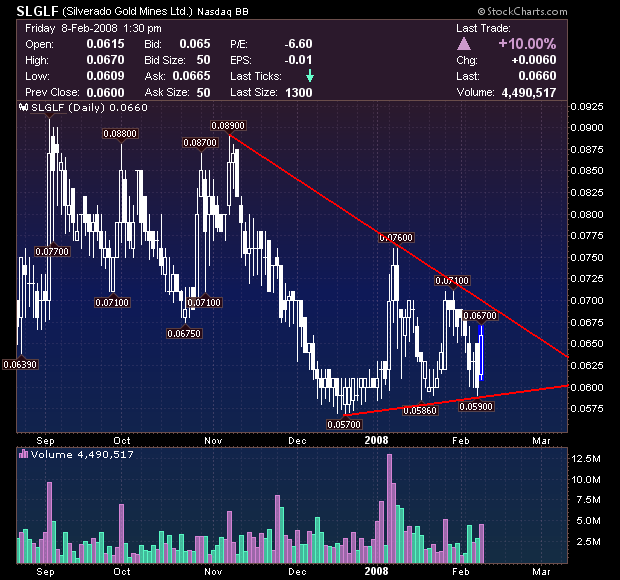
Task: Select the Prev Close value in the header
Action: [x=106, y=93]
